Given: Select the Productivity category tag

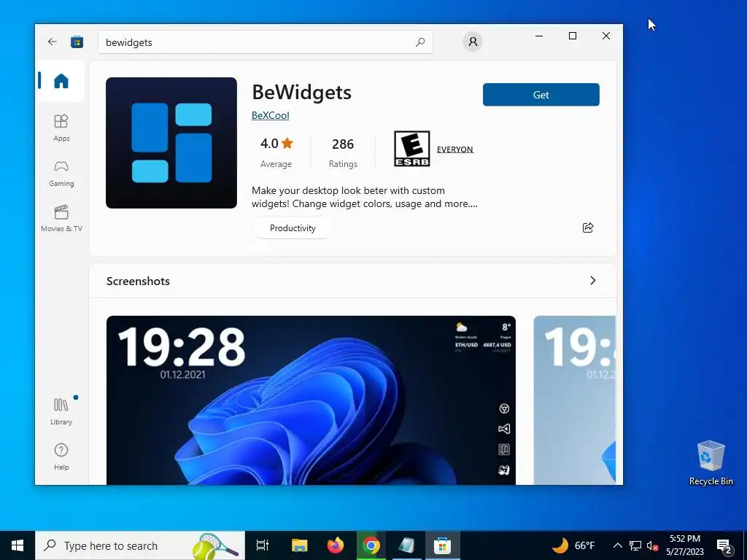Looking at the screenshot, I should pyautogui.click(x=293, y=228).
